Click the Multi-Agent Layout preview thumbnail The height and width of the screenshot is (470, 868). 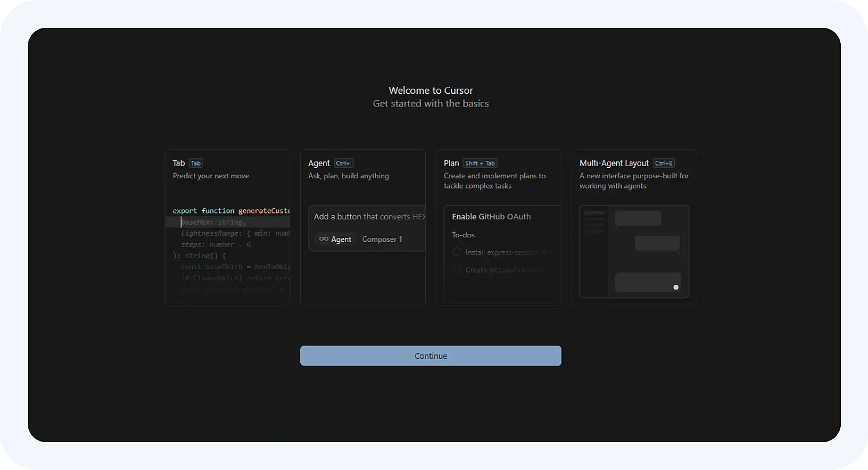click(634, 251)
